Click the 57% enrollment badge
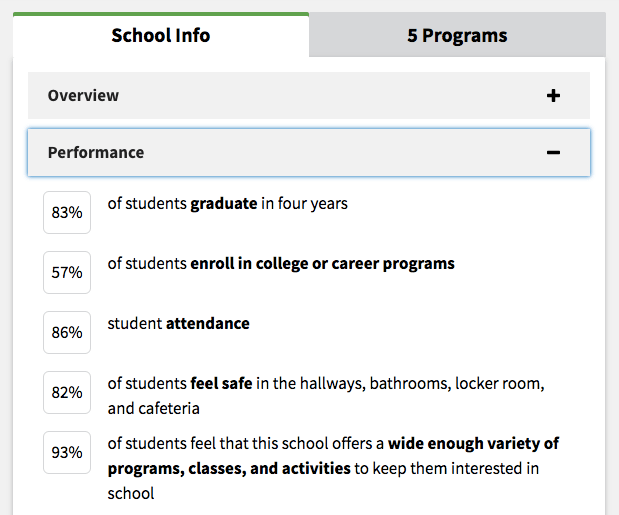Screen dimensions: 619x515 [x=67, y=273]
